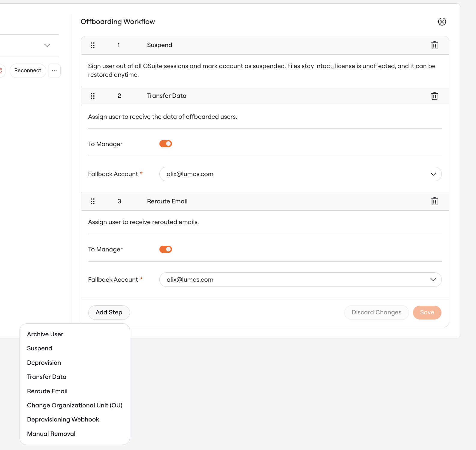Open Fallback Account dropdown in Transfer Data
Viewport: 476px width, 450px height.
pyautogui.click(x=300, y=174)
